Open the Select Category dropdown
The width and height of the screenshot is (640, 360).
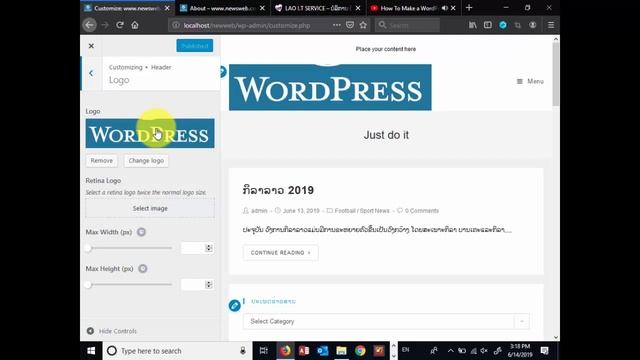[386, 321]
